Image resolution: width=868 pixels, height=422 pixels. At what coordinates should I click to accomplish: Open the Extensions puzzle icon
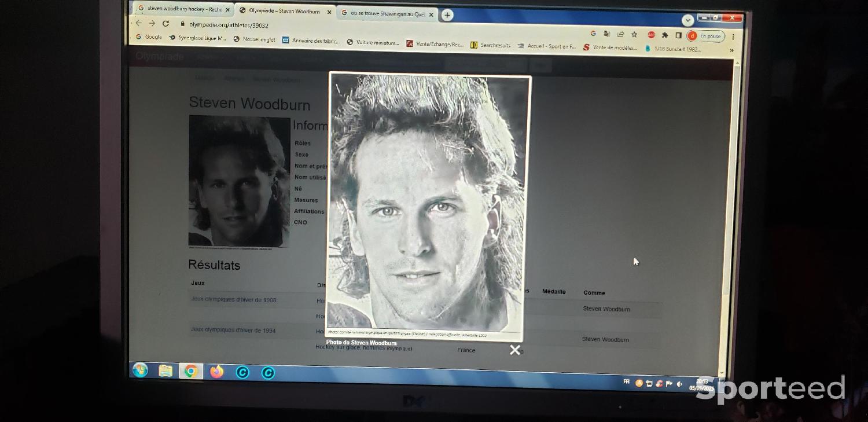tap(665, 35)
